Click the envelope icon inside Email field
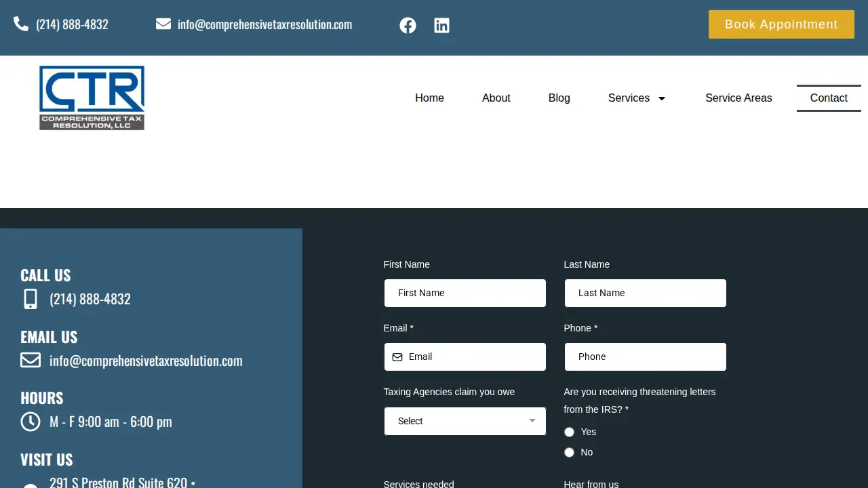 397,357
